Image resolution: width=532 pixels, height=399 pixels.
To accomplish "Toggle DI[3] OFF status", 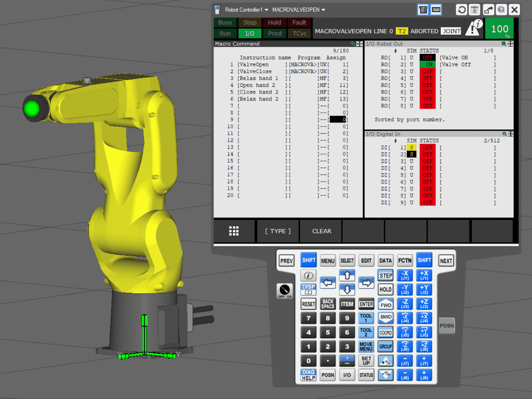I will point(427,161).
